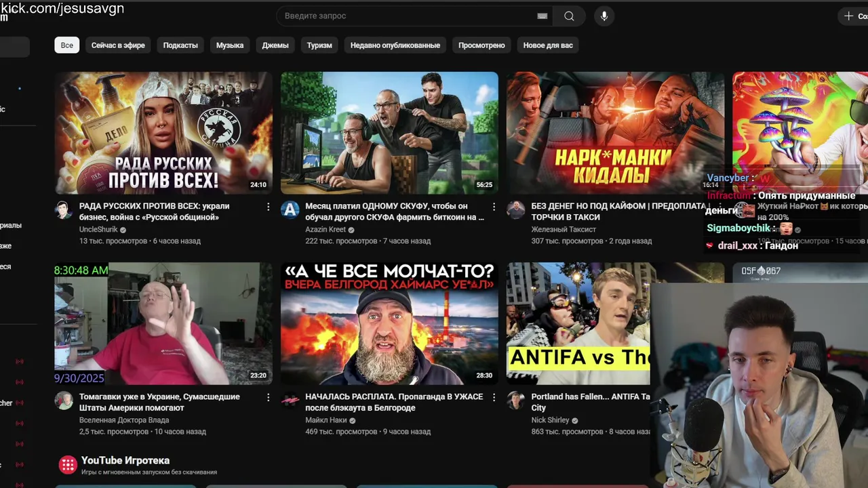Click the Azazin Kreet channel name
This screenshot has width=868, height=488.
pyautogui.click(x=325, y=230)
